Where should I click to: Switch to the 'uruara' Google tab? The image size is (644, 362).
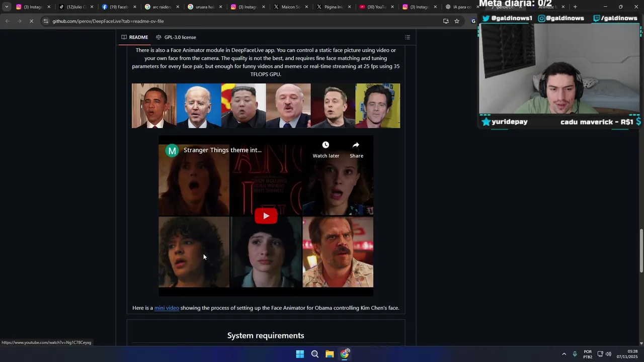click(204, 7)
